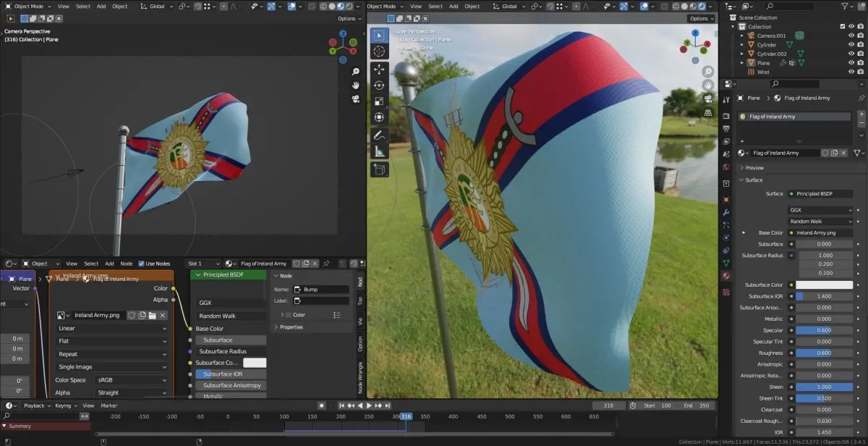Unlink Ireland Army.png image with X icon
This screenshot has width=868, height=446.
pyautogui.click(x=163, y=315)
